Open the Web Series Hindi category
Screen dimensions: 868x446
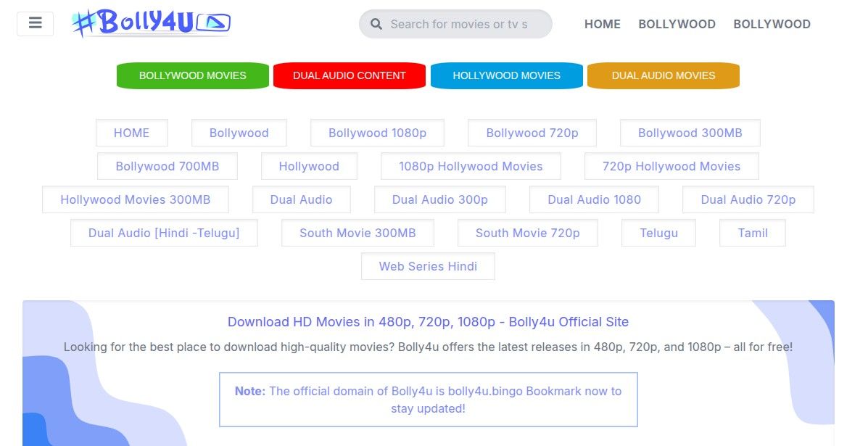coord(428,266)
